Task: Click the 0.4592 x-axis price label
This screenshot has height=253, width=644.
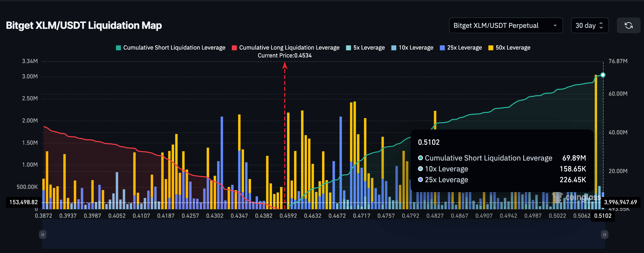Action: [288, 216]
